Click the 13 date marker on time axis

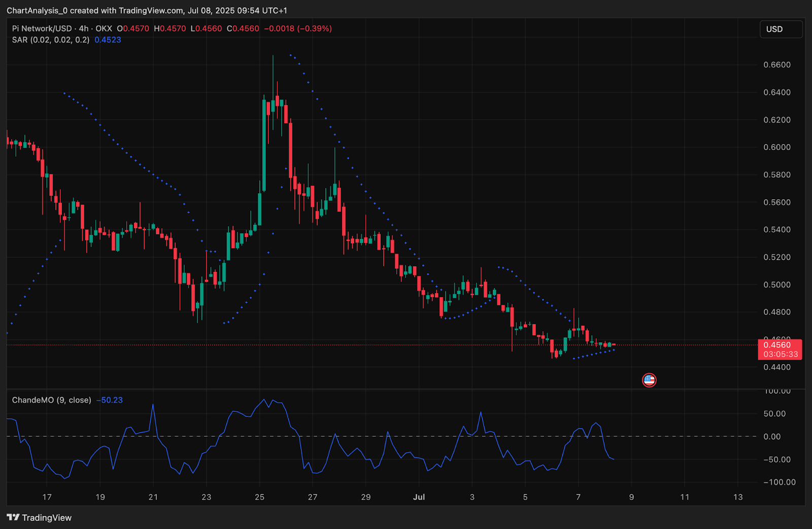(x=738, y=497)
